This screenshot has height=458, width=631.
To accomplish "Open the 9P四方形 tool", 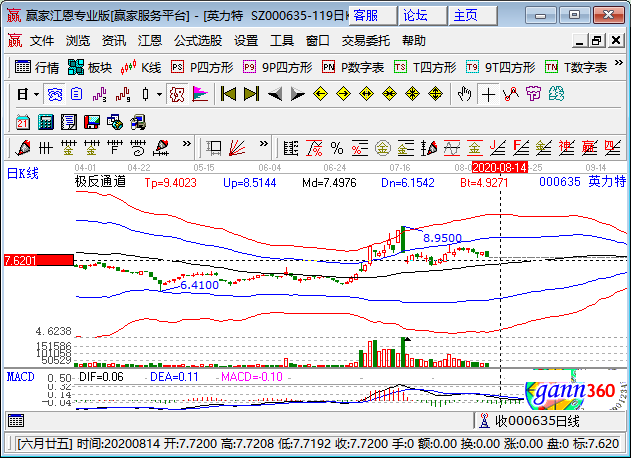I will pyautogui.click(x=278, y=67).
